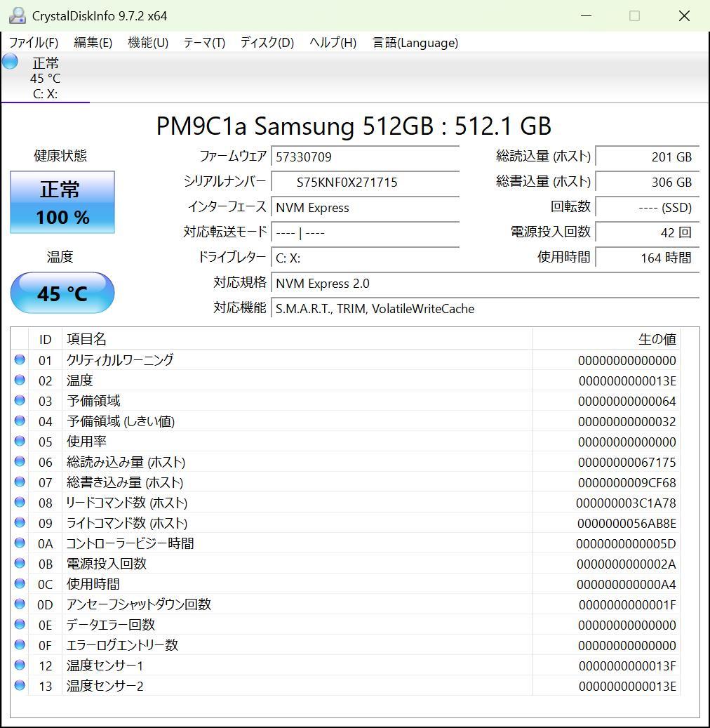Open the ヘルプ(H) menu
The image size is (710, 728).
pos(332,43)
